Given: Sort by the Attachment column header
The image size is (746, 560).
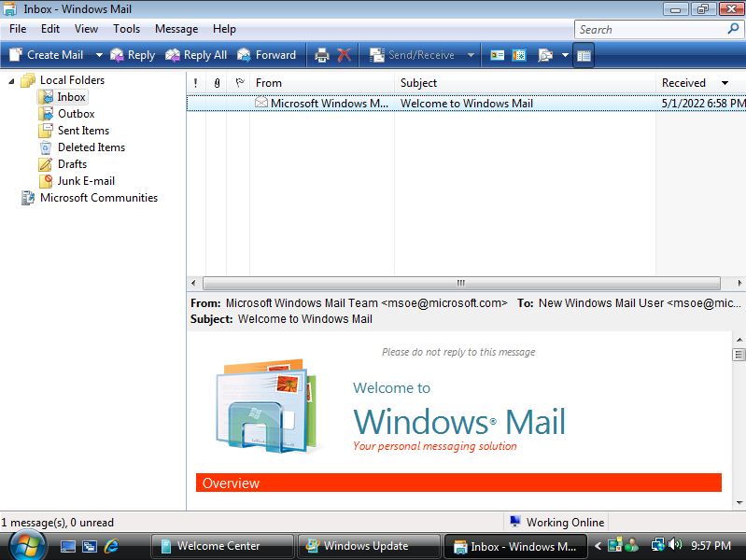Looking at the screenshot, I should [217, 83].
